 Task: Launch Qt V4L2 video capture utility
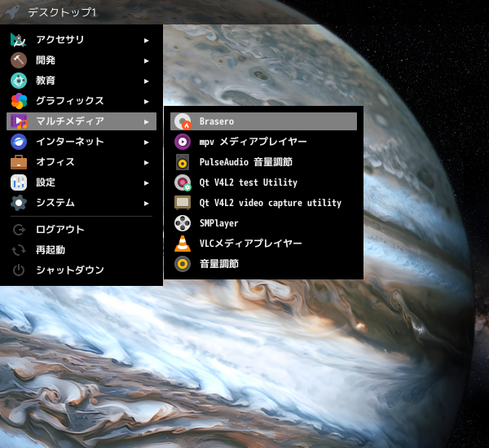click(263, 203)
